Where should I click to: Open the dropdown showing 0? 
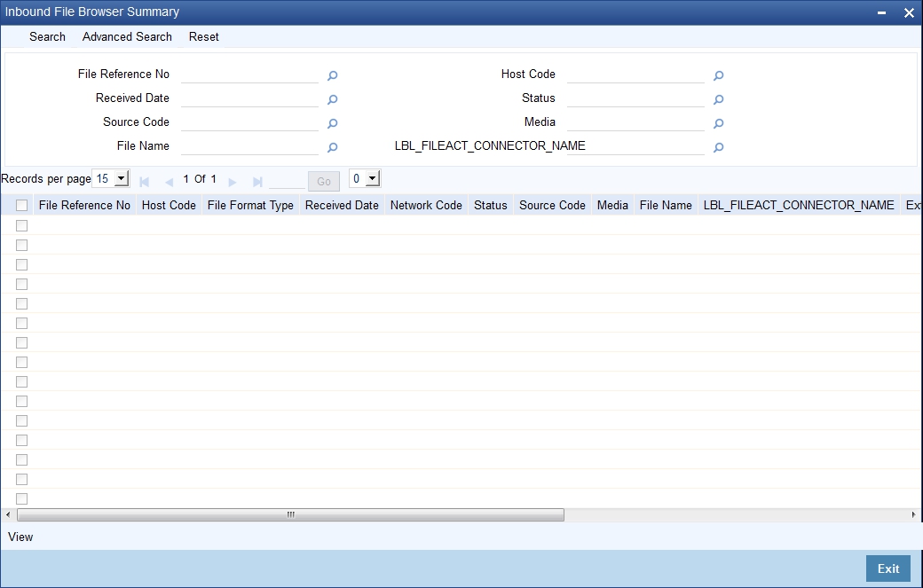click(365, 179)
